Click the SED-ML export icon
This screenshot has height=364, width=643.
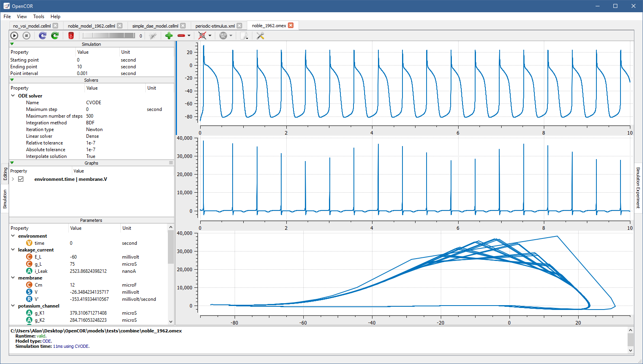click(x=223, y=36)
